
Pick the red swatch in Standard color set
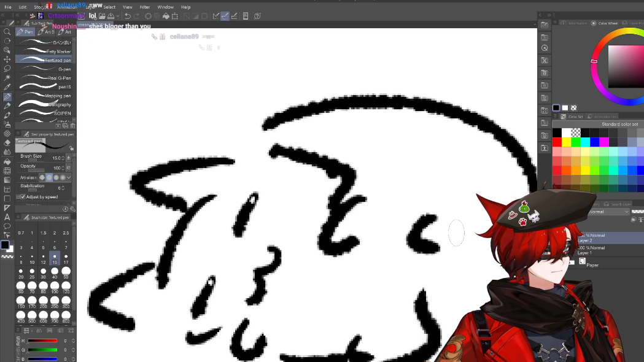point(557,142)
